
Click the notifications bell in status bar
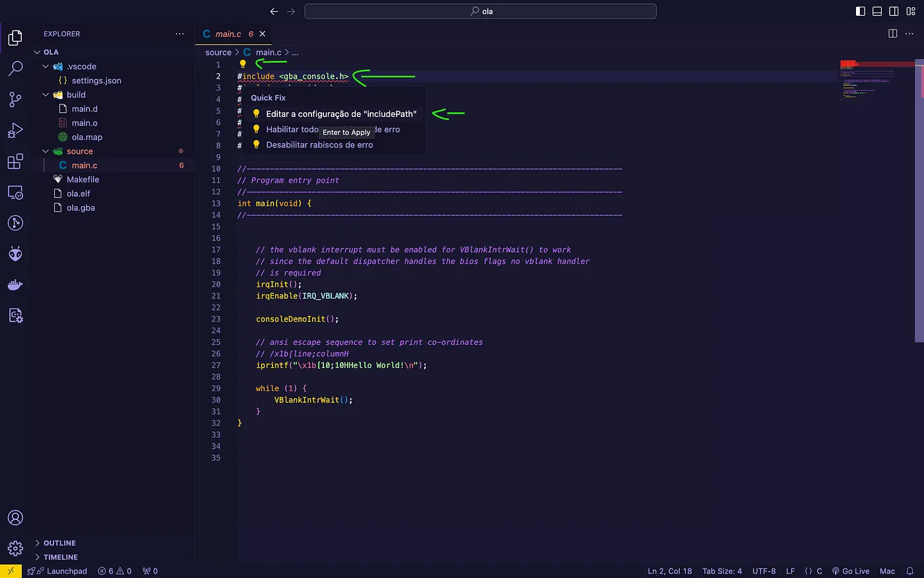tap(909, 571)
